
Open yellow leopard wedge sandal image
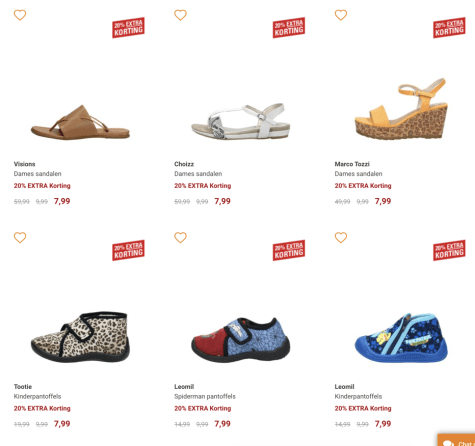pos(401,109)
